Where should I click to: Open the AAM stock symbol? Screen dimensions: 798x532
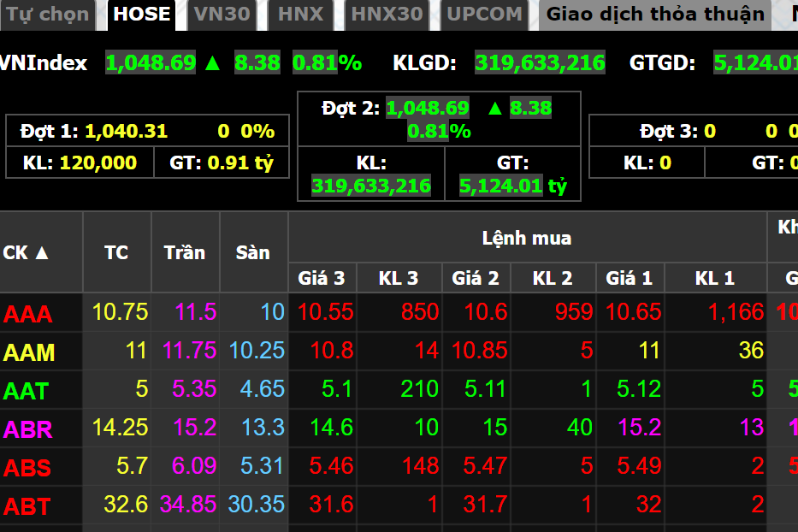pyautogui.click(x=29, y=352)
